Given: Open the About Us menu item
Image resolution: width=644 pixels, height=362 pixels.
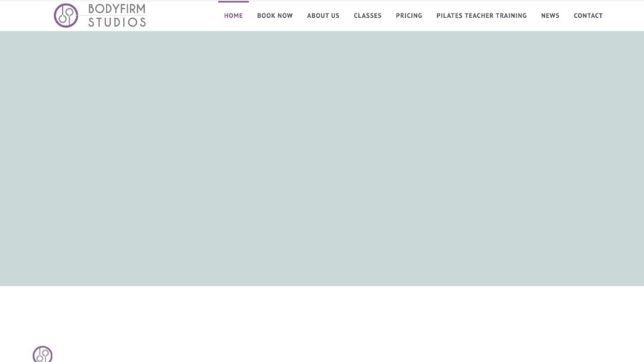Looking at the screenshot, I should click(x=323, y=16).
